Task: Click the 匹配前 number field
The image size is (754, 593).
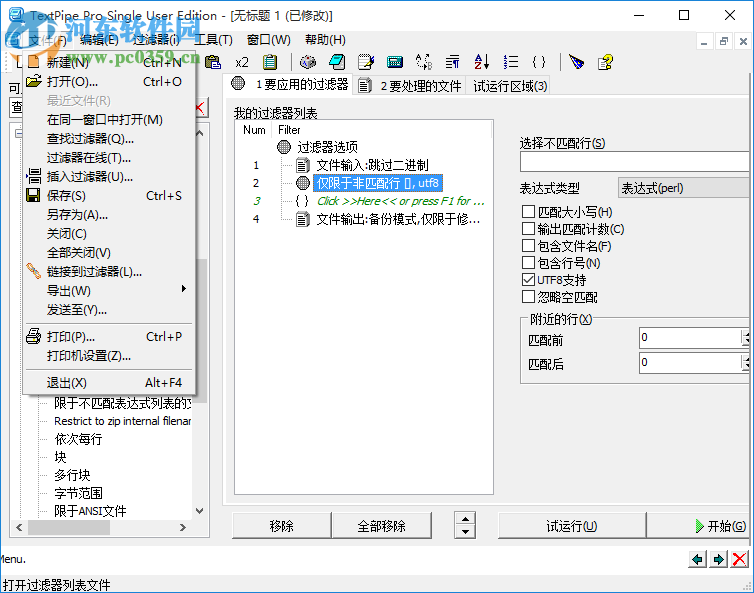Action: [x=690, y=338]
